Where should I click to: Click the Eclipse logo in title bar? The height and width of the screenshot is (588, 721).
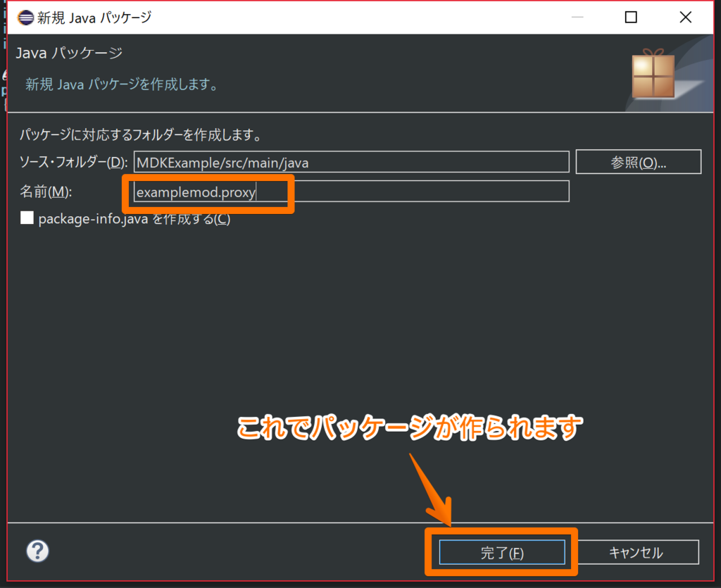point(25,18)
